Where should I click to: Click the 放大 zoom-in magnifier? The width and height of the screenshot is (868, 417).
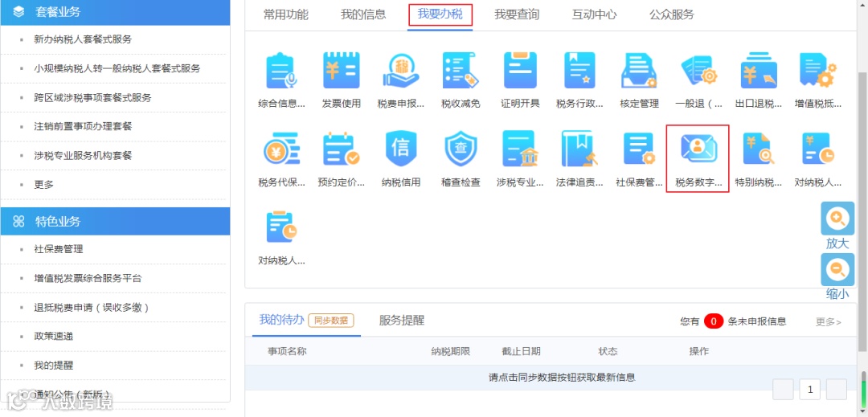(837, 219)
